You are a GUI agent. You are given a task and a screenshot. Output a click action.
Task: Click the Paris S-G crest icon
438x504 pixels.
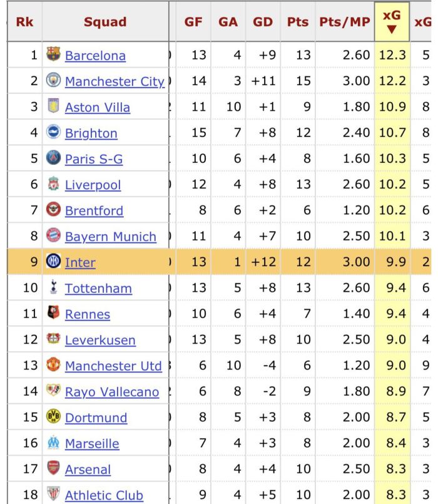(53, 158)
